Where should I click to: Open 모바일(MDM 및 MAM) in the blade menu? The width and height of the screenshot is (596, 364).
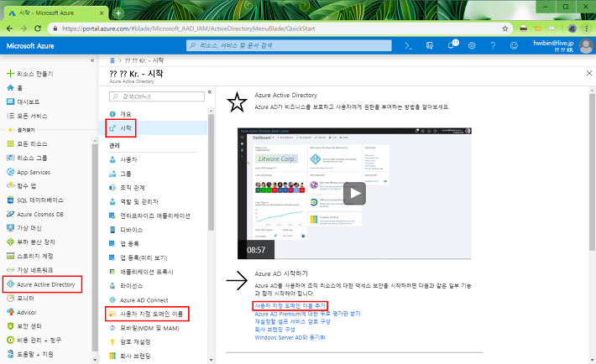point(144,328)
